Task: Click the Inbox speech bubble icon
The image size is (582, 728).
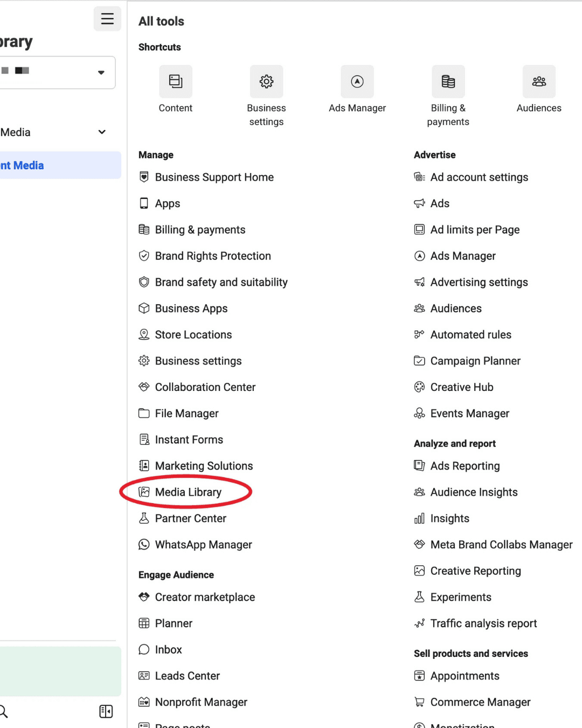Action: point(144,649)
